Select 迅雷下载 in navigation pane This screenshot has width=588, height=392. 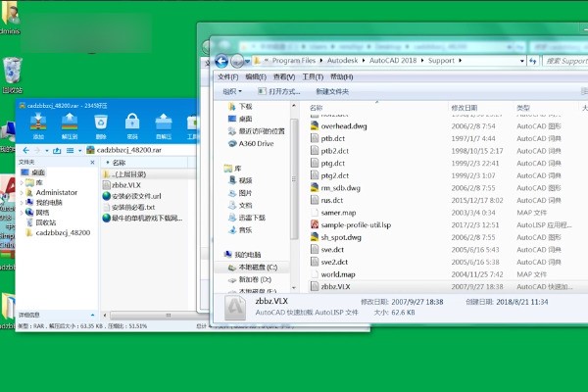pos(247,218)
